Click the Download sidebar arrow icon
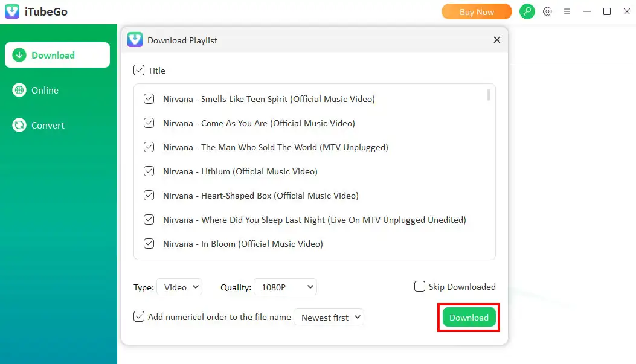 (x=20, y=55)
